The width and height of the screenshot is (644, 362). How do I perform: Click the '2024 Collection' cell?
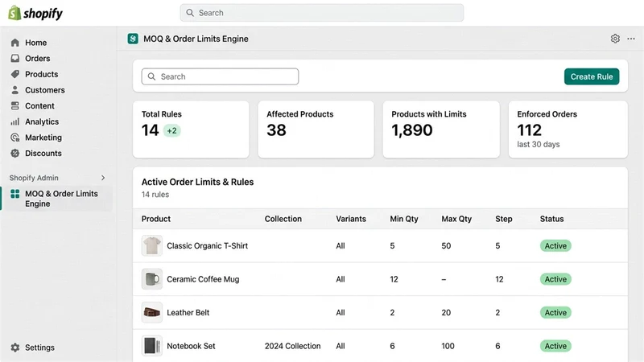[292, 346]
